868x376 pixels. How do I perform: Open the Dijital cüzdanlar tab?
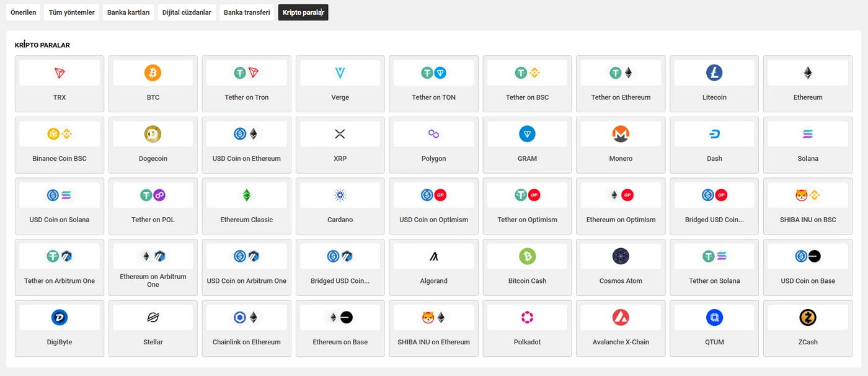[187, 12]
